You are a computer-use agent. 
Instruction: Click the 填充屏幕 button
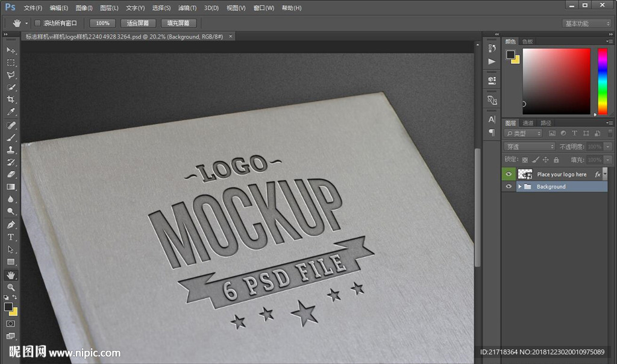[x=178, y=23]
